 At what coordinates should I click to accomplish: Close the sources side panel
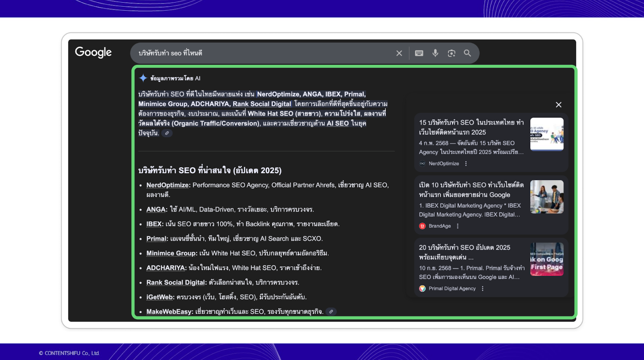click(x=559, y=105)
